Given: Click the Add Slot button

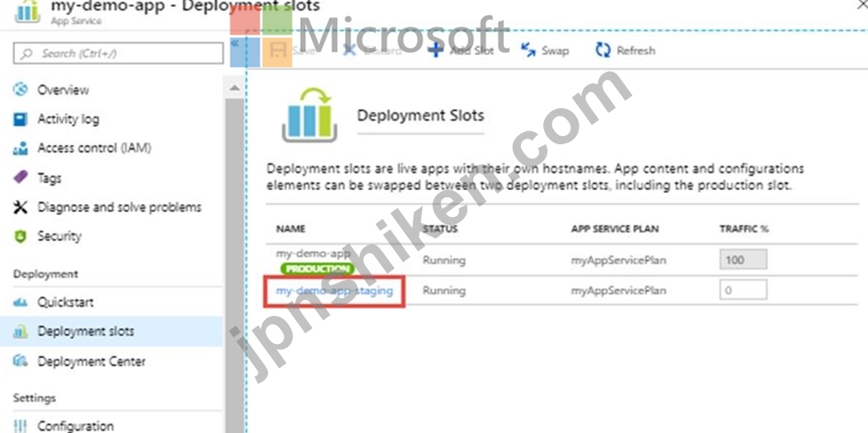Looking at the screenshot, I should point(461,50).
